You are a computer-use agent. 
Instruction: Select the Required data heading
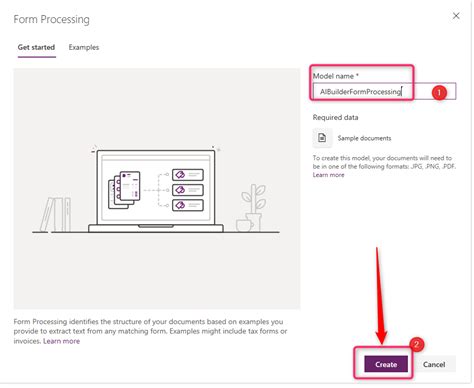coord(335,117)
